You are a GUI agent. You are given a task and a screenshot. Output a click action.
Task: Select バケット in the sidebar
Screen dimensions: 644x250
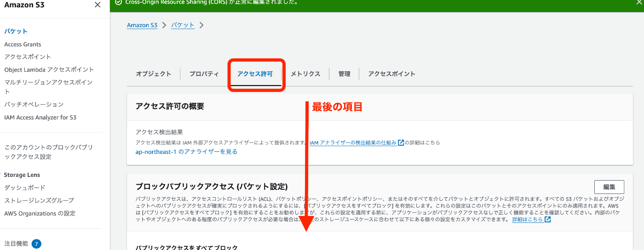point(16,31)
